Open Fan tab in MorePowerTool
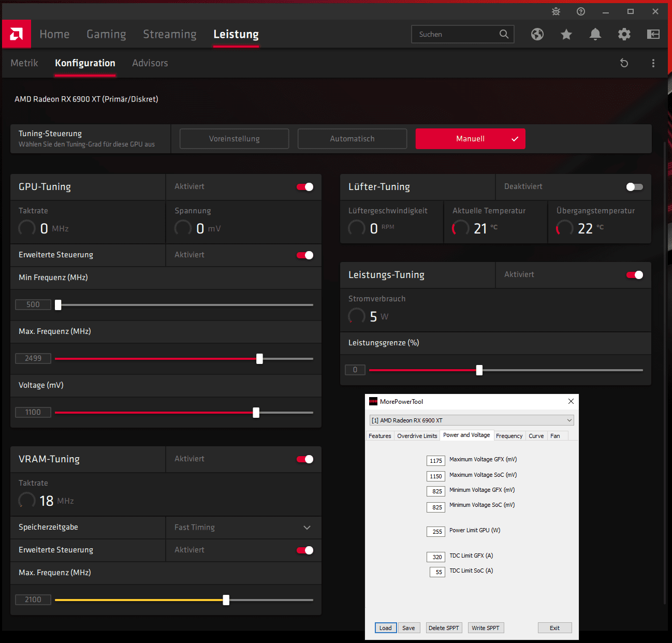 [x=555, y=436]
